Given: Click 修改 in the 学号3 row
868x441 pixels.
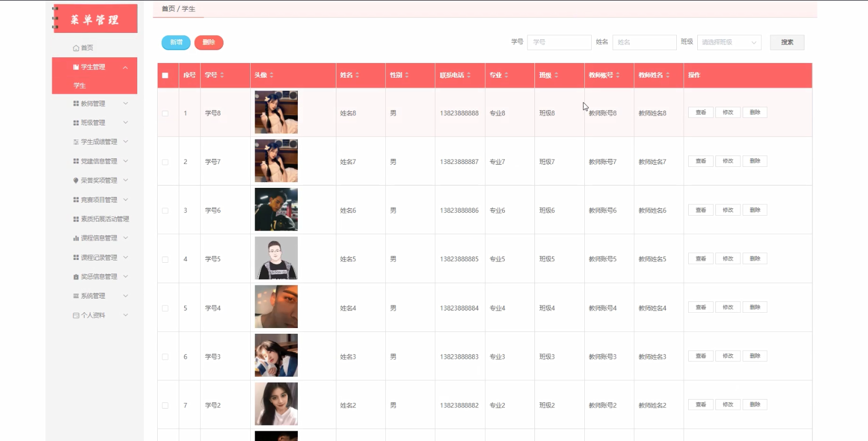Looking at the screenshot, I should pyautogui.click(x=728, y=356).
